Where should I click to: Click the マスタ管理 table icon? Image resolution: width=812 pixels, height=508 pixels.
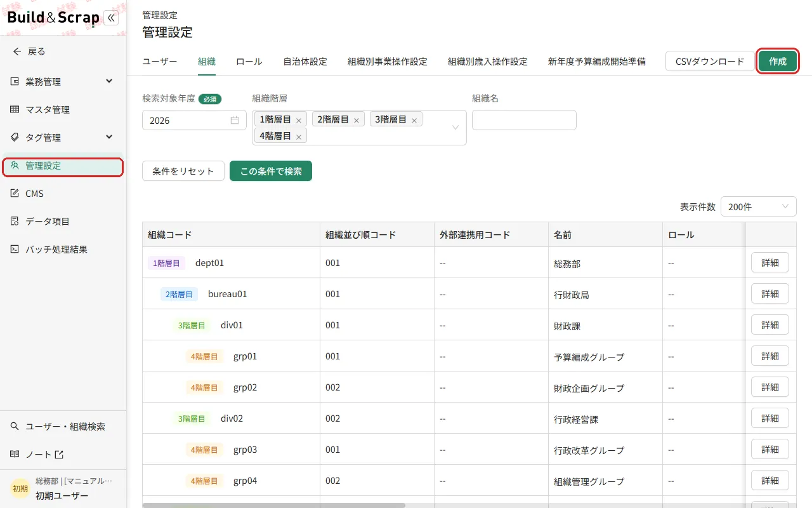(15, 110)
